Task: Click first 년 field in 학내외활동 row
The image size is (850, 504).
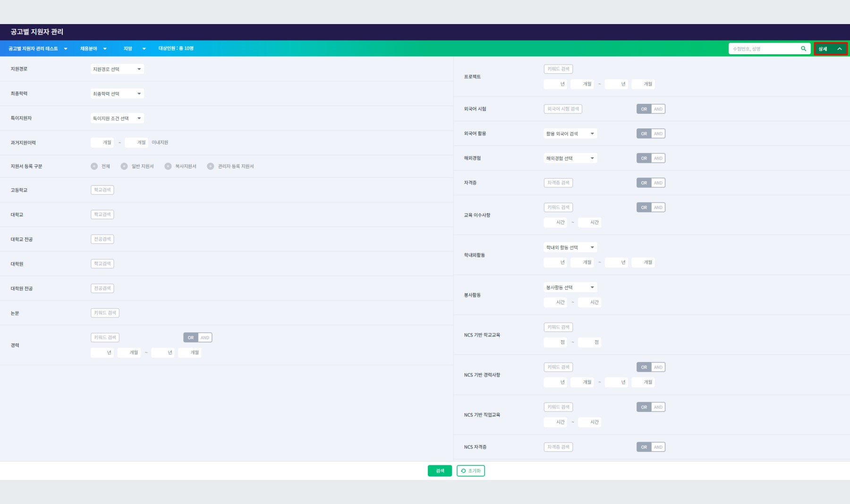Action: [555, 262]
